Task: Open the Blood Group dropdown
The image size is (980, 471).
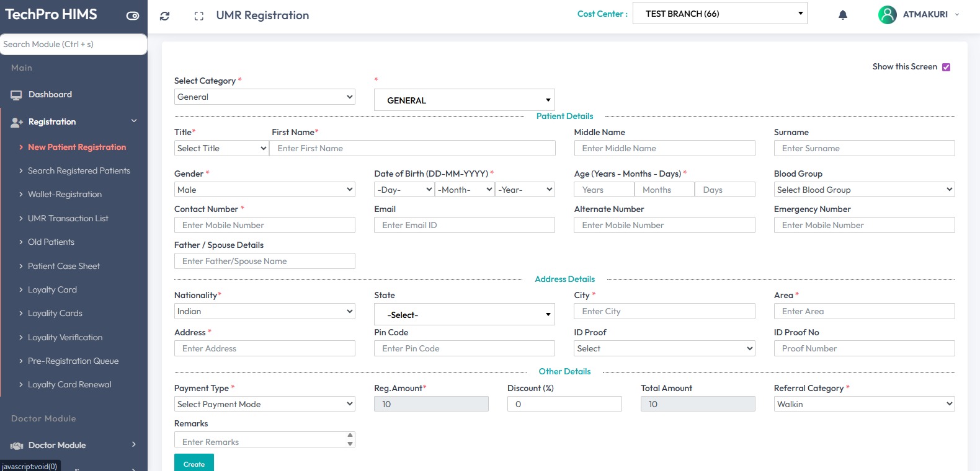Action: point(864,190)
